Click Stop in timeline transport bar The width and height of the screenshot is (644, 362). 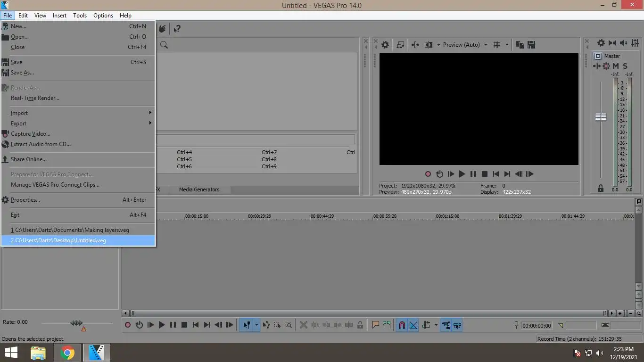click(x=184, y=325)
